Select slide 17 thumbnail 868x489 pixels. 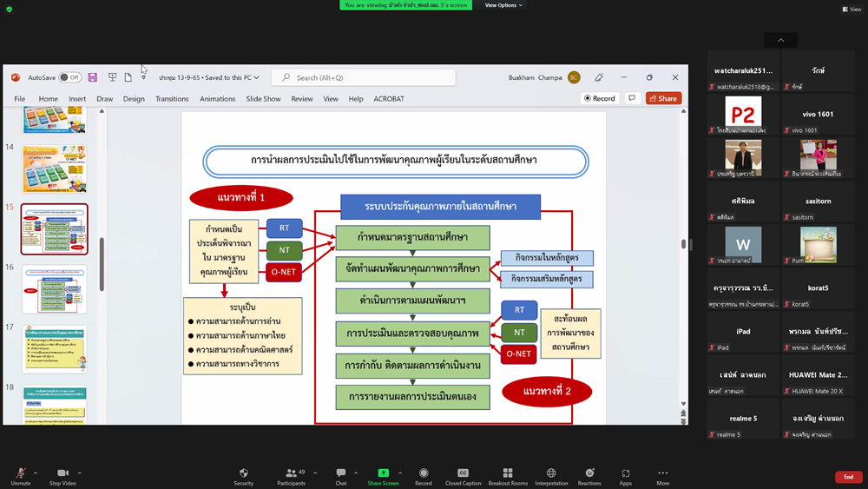[x=54, y=349]
